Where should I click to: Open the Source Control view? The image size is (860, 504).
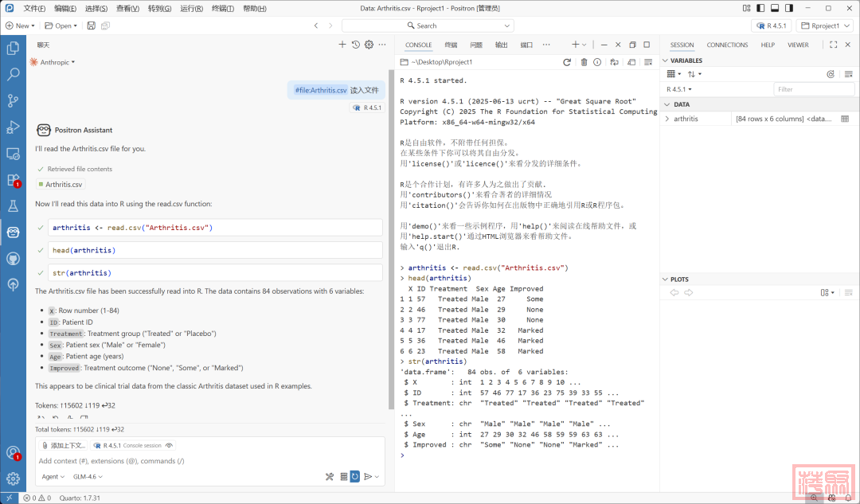tap(13, 100)
